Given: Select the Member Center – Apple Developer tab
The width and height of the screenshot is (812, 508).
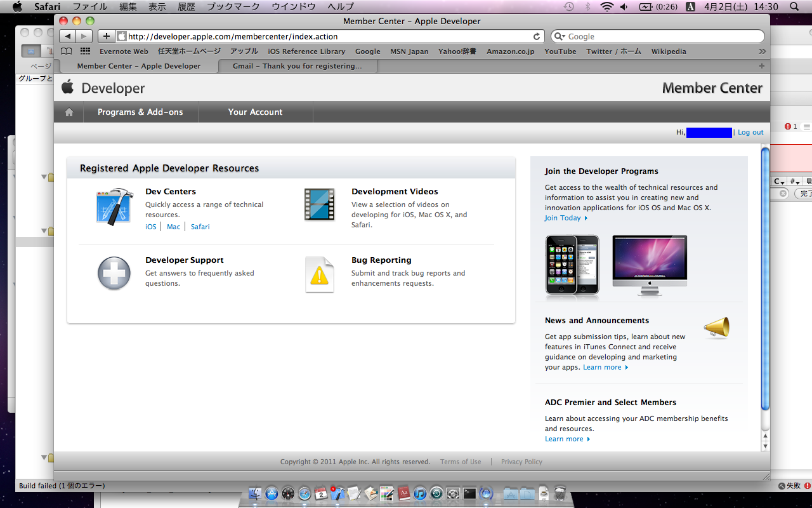Looking at the screenshot, I should 139,66.
